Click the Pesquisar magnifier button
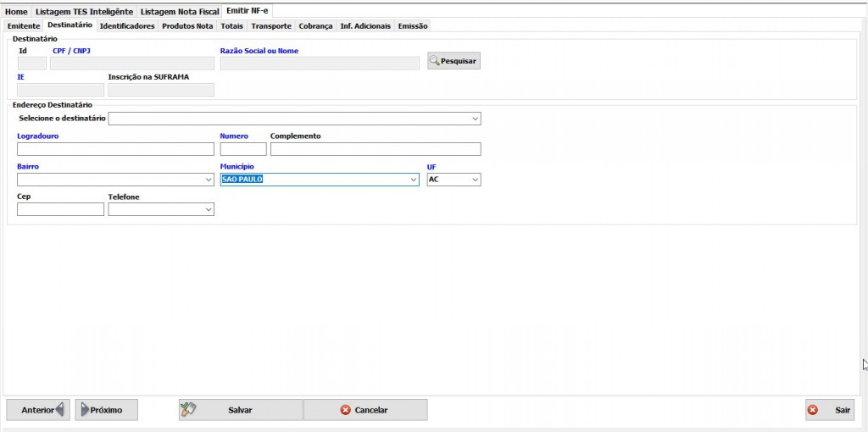The height and width of the screenshot is (432, 868). 453,61
